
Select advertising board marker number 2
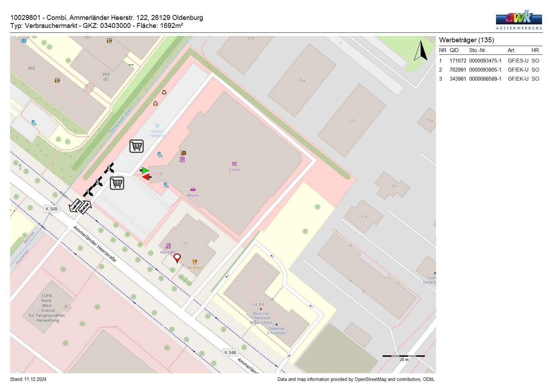(109, 169)
